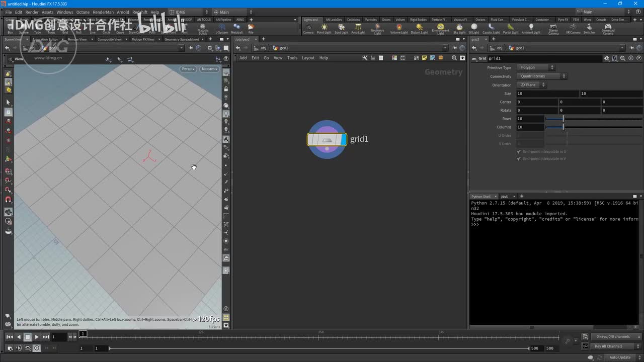
Task: Open the Connectivity dropdown
Action: tap(541, 76)
